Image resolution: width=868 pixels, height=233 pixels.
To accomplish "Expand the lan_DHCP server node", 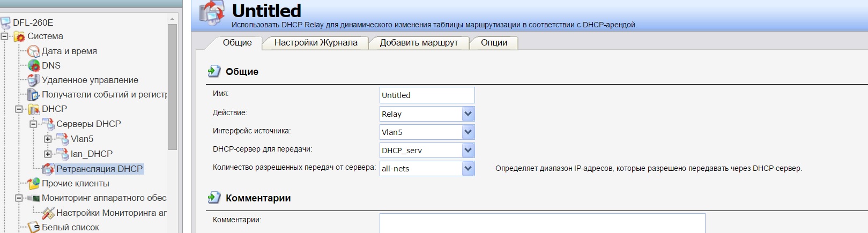I will click(x=48, y=154).
